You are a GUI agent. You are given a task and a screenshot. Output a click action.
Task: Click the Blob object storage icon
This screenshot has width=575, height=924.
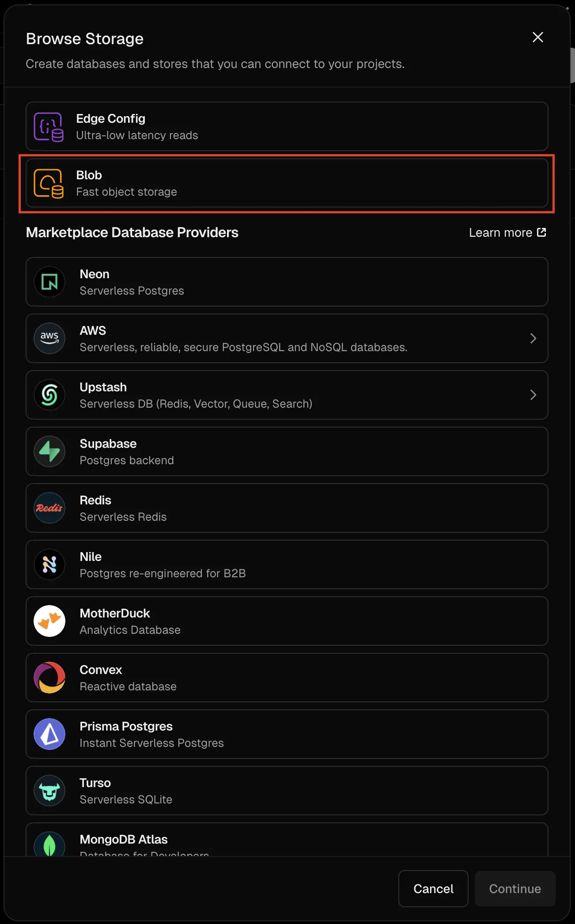[x=49, y=183]
